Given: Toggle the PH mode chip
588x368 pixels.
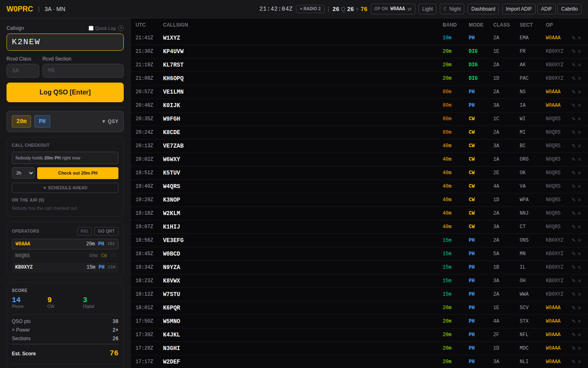Looking at the screenshot, I should [x=42, y=121].
